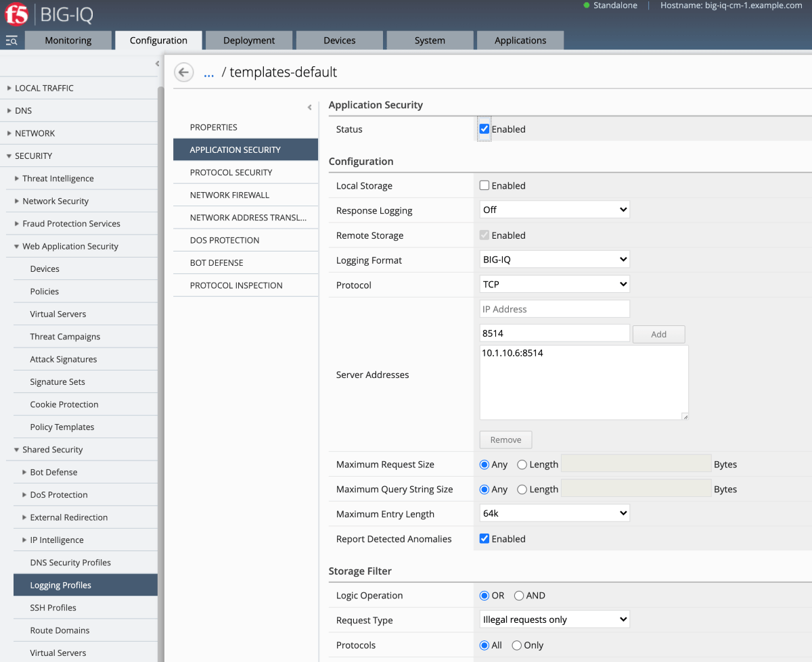Screen dimensions: 812x662
Task: Open the Request Type dropdown
Action: click(x=555, y=619)
